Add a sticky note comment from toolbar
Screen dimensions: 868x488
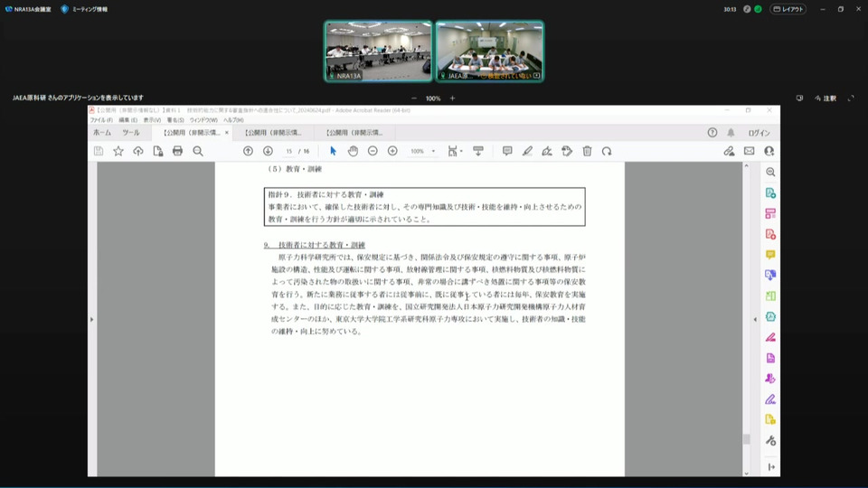[x=507, y=151]
